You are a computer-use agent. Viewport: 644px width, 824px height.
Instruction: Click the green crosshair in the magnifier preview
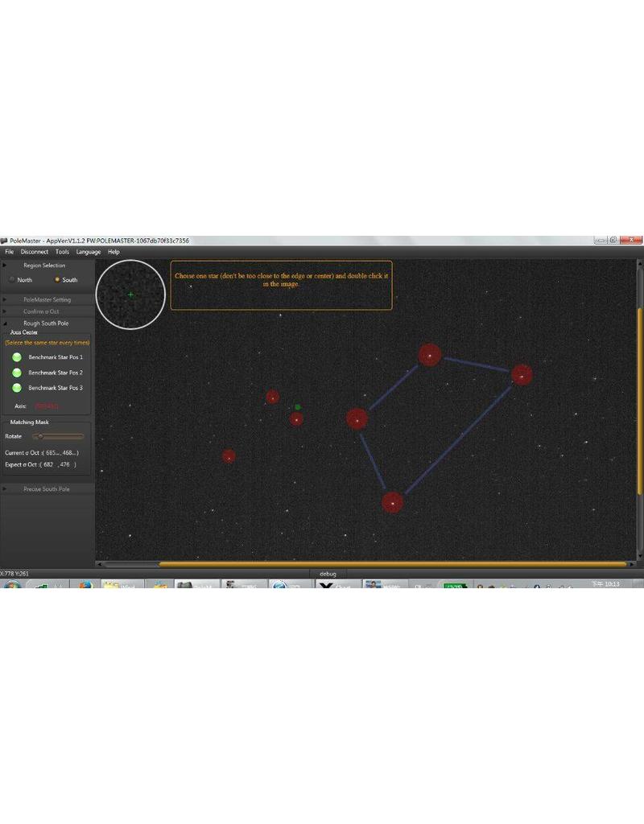[130, 295]
